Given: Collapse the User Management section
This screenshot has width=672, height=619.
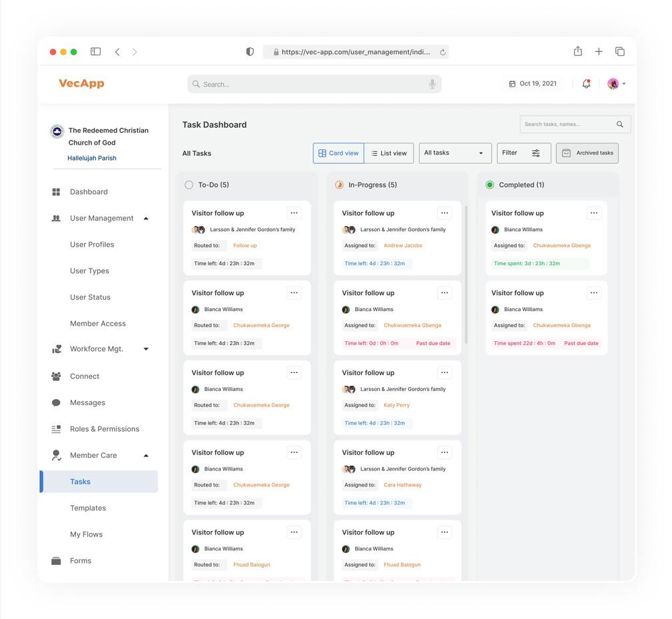Looking at the screenshot, I should (x=146, y=219).
